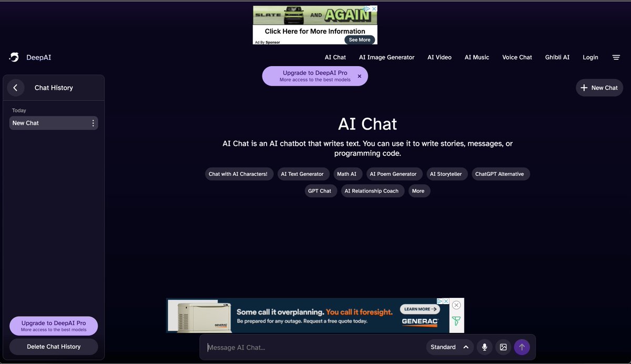Select the Chat with AI Characters! chip
Viewport: 631px width, 364px height.
[x=238, y=174]
